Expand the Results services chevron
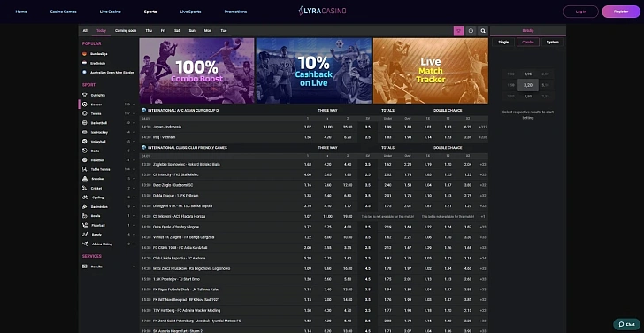Viewport: 644px width, 333px height. pos(134,267)
